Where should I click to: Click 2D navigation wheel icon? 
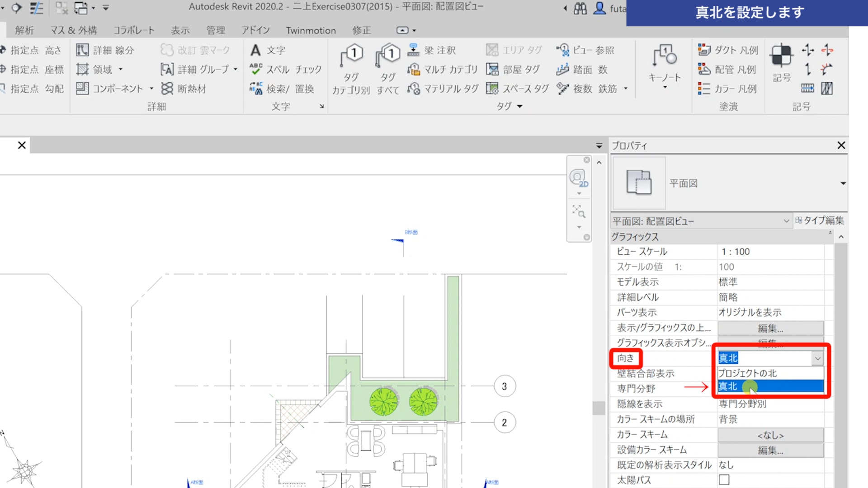[578, 178]
